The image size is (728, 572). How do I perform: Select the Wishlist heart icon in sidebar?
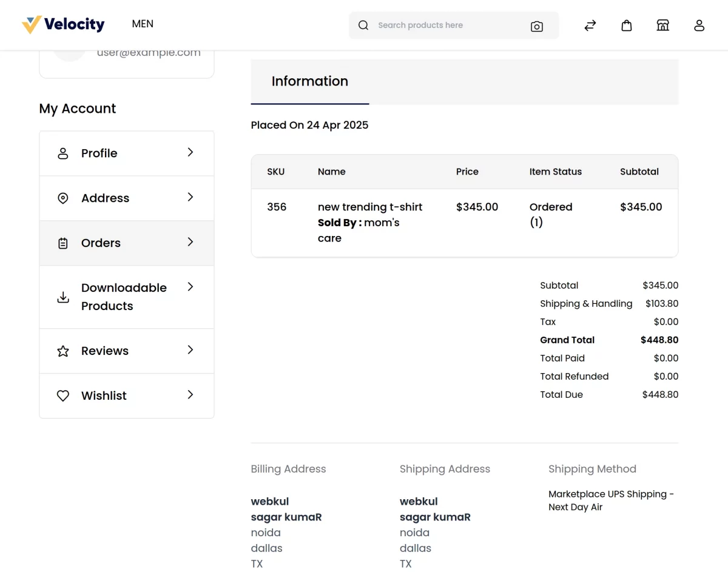(x=63, y=395)
